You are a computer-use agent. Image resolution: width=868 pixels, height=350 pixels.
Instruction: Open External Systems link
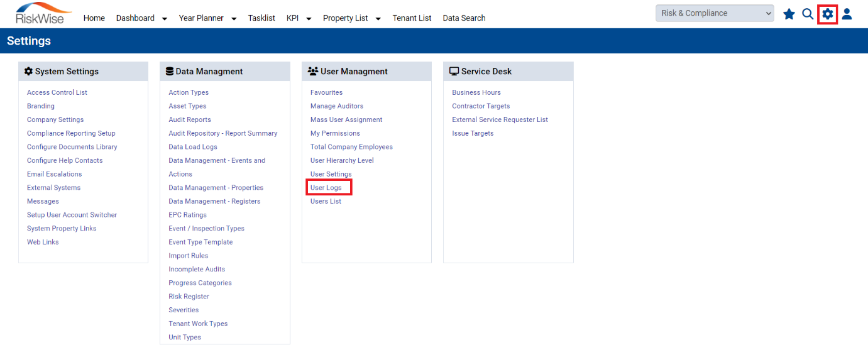point(54,188)
